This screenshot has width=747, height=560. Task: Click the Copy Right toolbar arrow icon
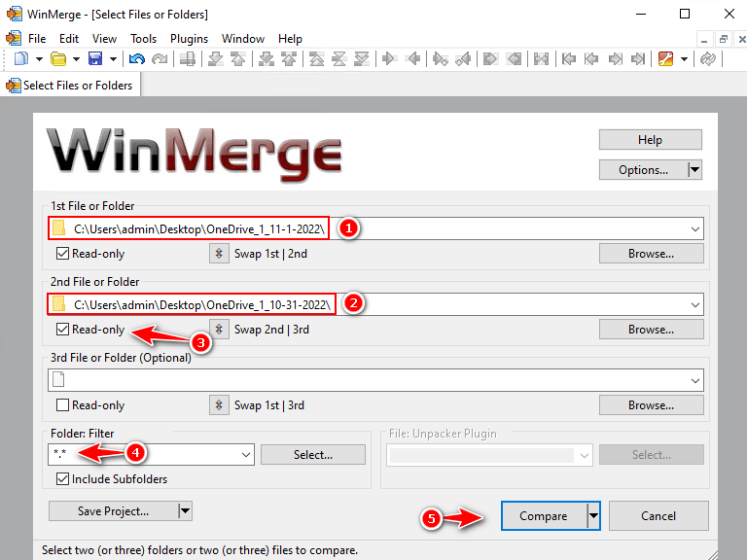click(x=390, y=59)
